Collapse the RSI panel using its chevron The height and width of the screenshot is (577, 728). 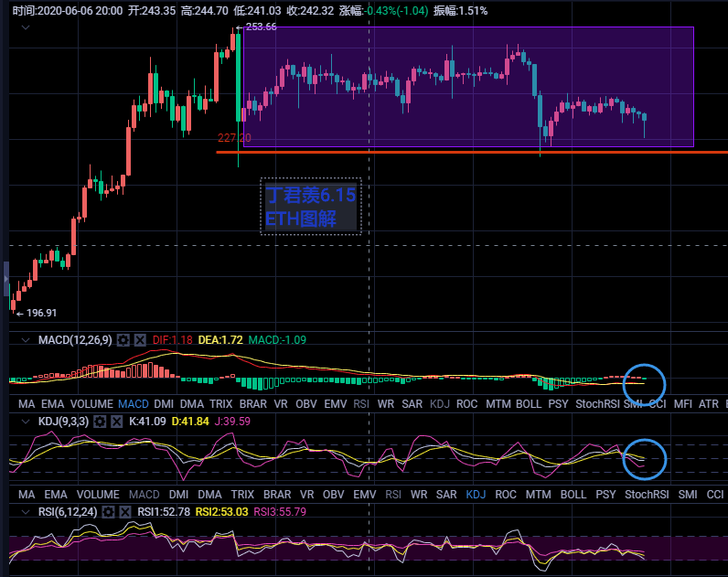pos(26,512)
